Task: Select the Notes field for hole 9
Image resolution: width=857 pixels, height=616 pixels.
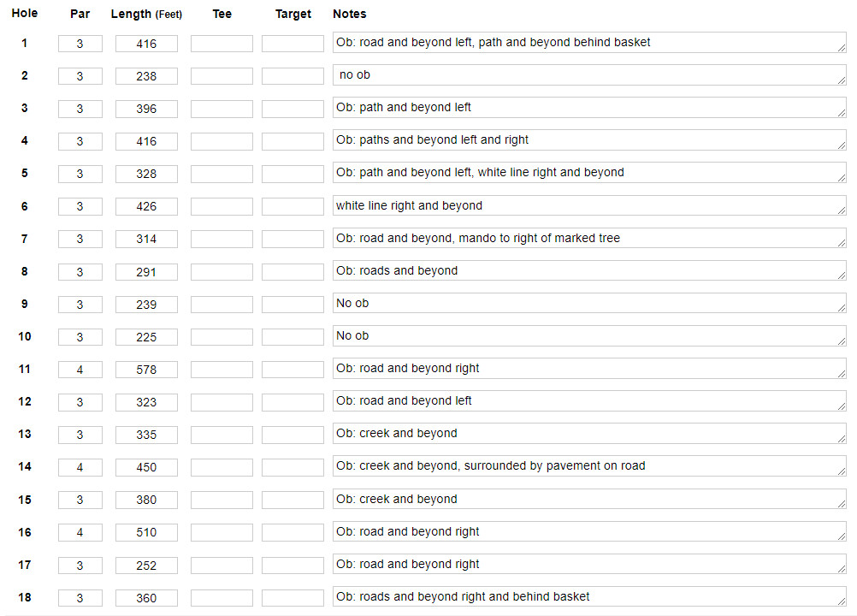Action: pos(588,304)
